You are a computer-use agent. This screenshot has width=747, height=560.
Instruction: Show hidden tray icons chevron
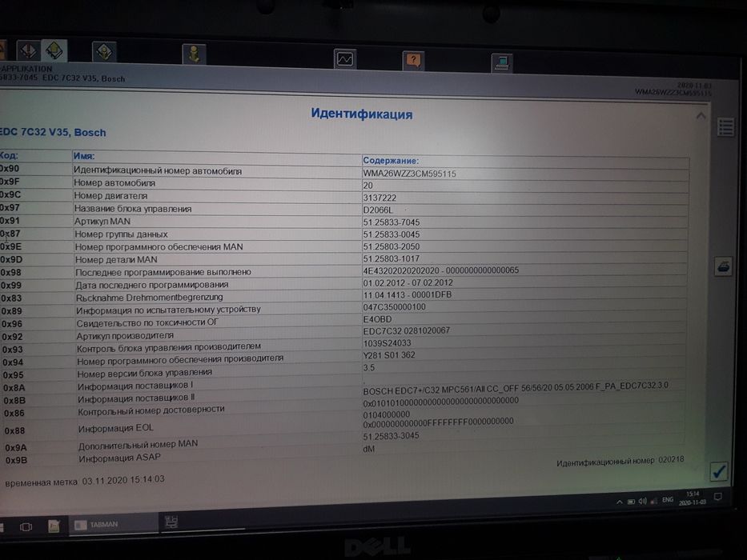pos(620,502)
